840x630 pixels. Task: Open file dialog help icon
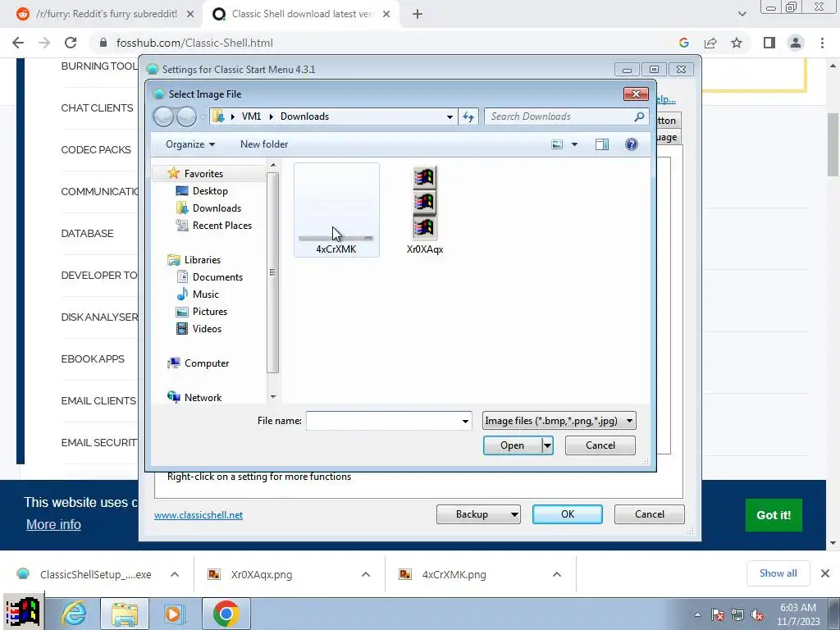(x=631, y=144)
